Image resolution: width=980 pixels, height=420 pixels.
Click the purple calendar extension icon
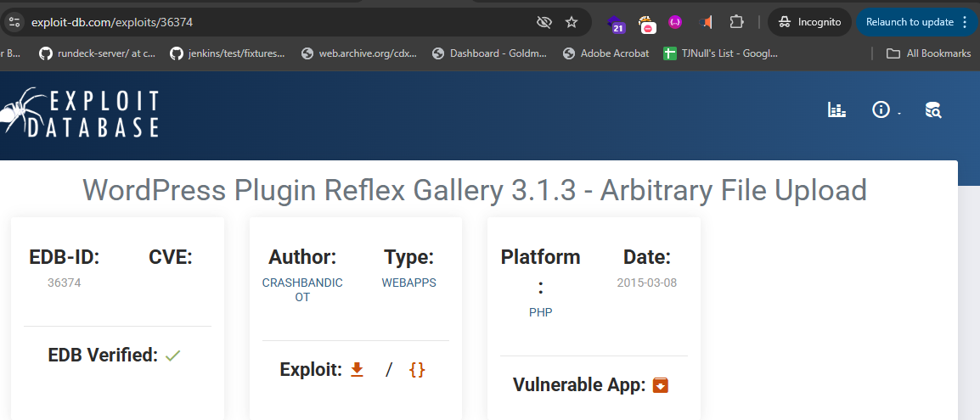click(617, 23)
